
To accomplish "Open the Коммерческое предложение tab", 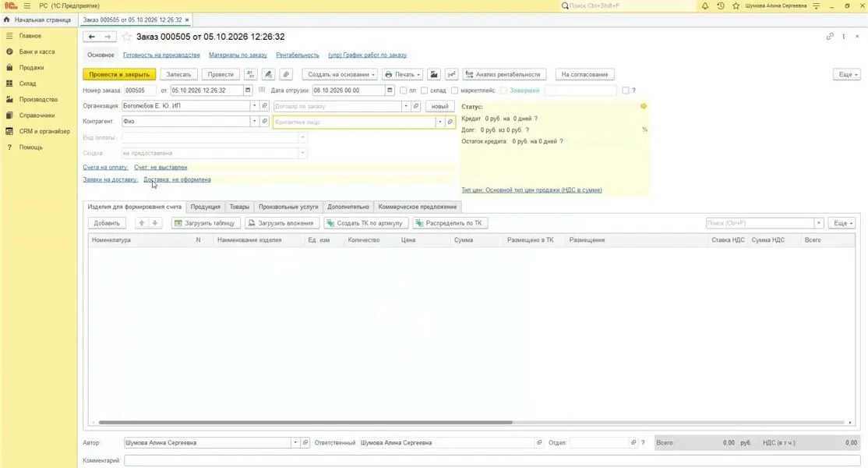I will pyautogui.click(x=418, y=207).
